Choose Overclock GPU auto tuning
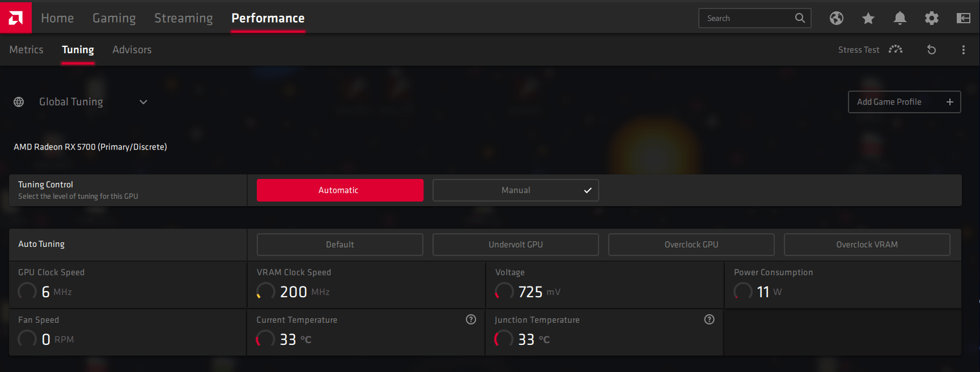Viewport: 980px width, 372px height. click(691, 245)
